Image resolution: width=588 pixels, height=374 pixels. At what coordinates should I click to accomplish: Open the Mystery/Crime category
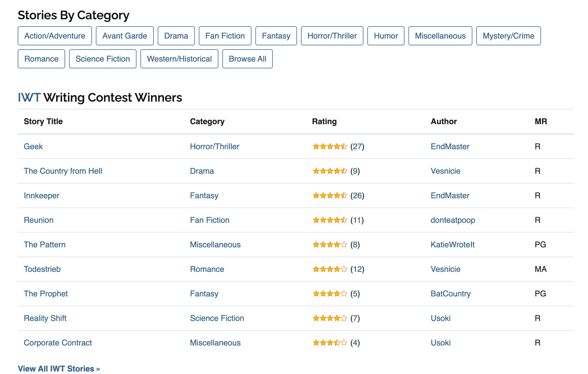(x=508, y=36)
